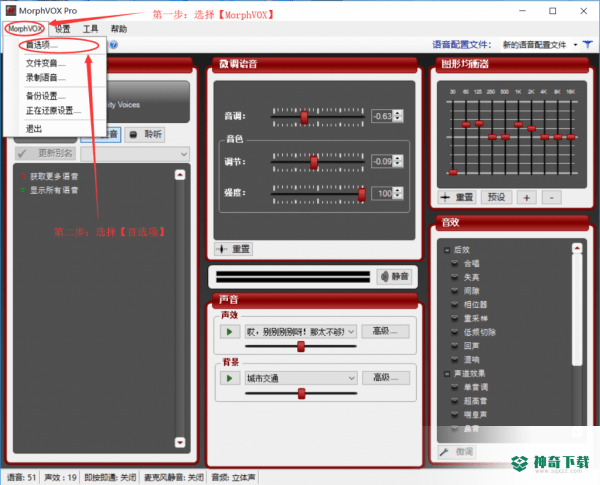Click the 声效 volume slider handle
The image size is (600, 485).
pyautogui.click(x=301, y=346)
